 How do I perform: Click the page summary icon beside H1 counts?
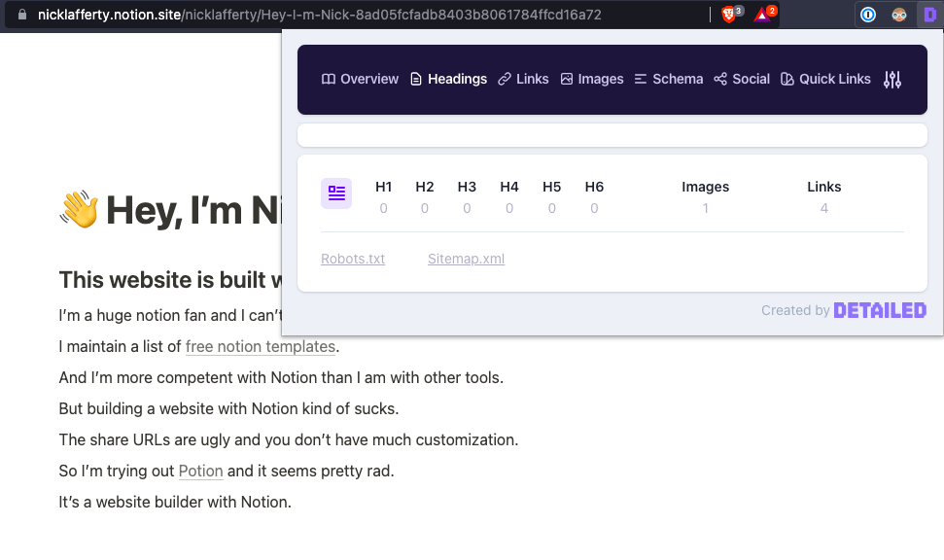(336, 192)
